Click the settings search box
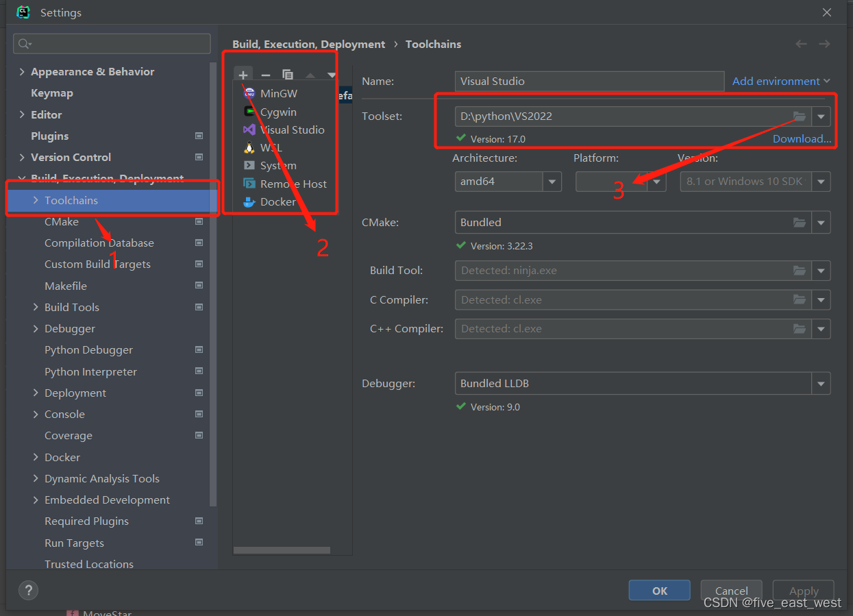Image resolution: width=853 pixels, height=616 pixels. (112, 44)
